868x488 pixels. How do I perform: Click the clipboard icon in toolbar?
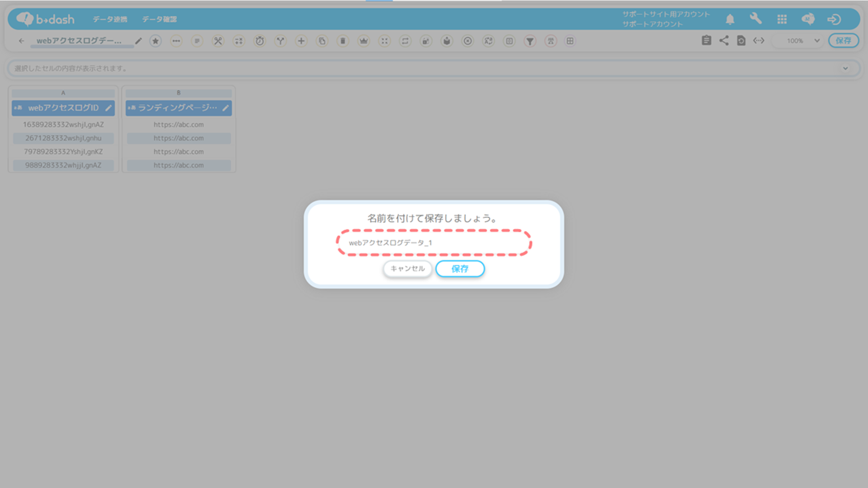(706, 40)
